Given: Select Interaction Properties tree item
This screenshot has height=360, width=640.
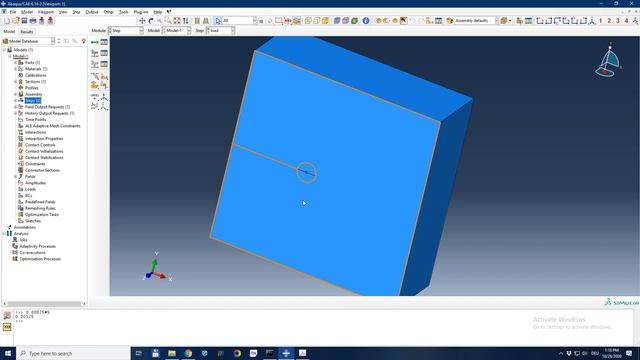Looking at the screenshot, I should [x=44, y=138].
